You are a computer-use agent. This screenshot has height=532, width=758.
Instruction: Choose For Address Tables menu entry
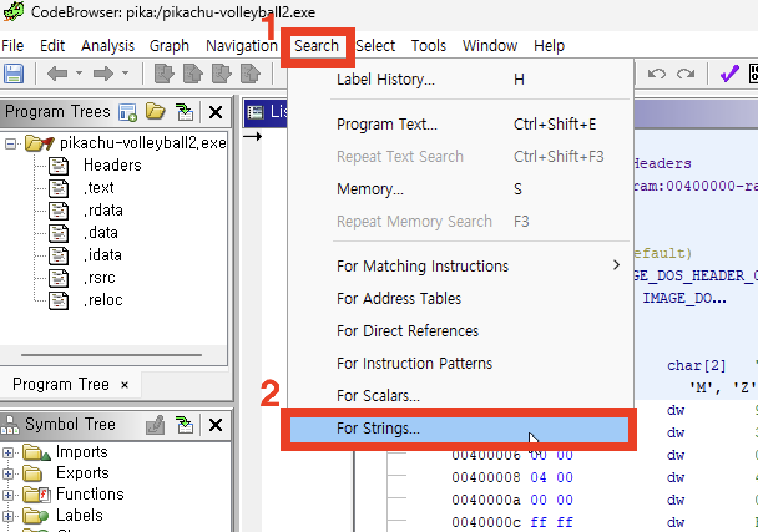460,298
